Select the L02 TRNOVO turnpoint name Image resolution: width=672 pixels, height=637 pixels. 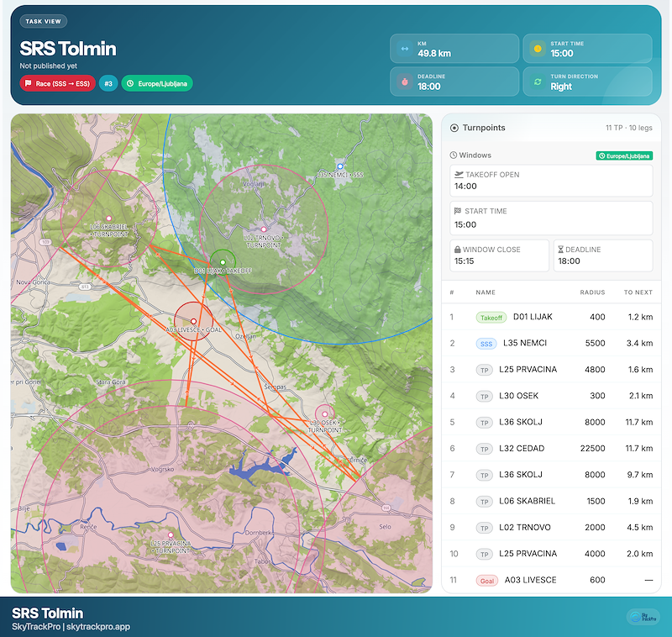coord(525,527)
